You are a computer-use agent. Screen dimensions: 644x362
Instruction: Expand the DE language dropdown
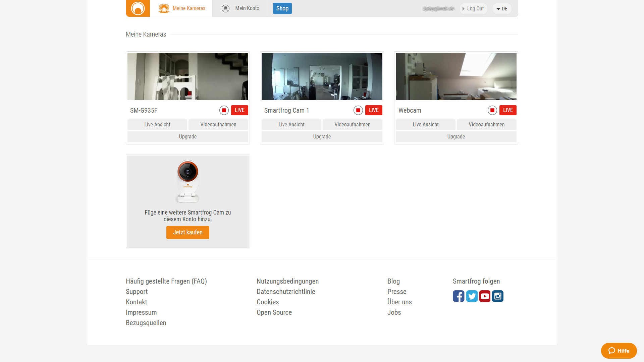[502, 9]
